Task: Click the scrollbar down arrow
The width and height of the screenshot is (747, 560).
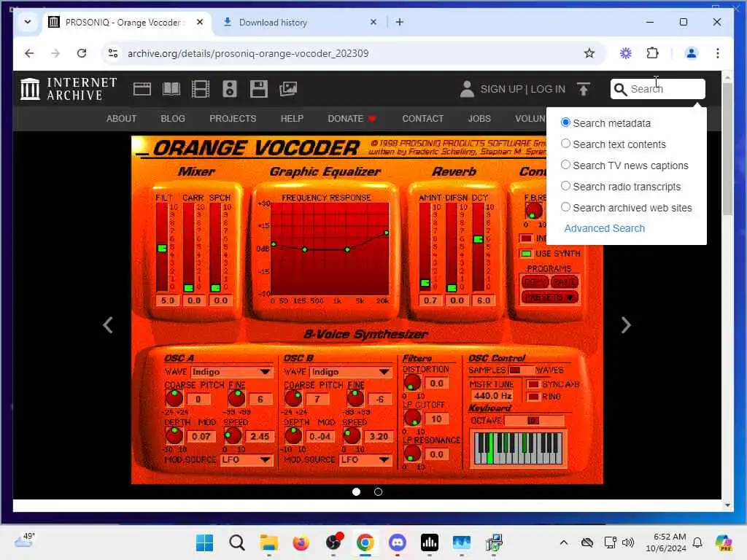Action: pos(727,505)
